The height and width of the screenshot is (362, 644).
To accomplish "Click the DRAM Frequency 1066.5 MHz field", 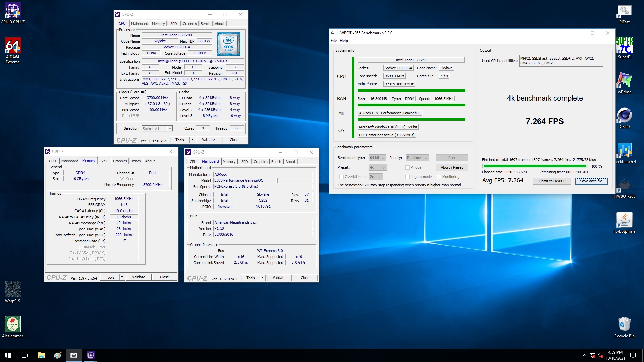I will point(124,199).
